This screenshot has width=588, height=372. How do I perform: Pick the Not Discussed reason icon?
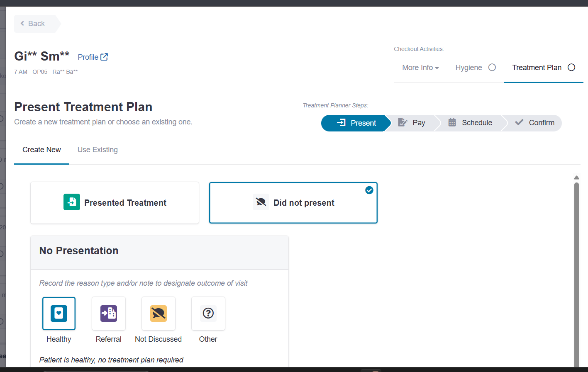coord(159,314)
